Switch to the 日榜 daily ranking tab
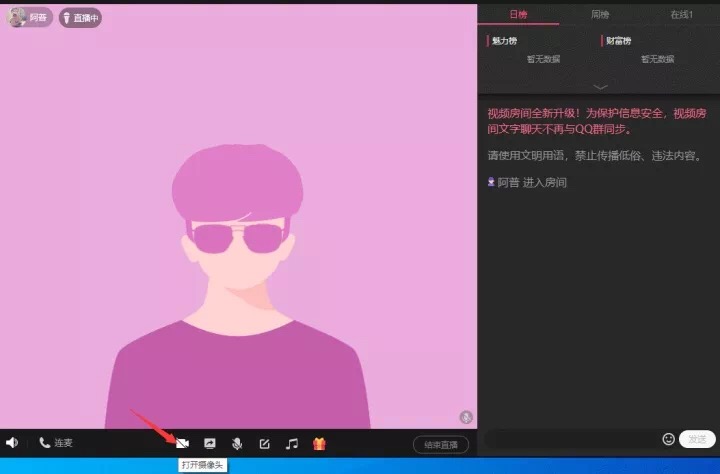This screenshot has height=474, width=720. pos(518,15)
